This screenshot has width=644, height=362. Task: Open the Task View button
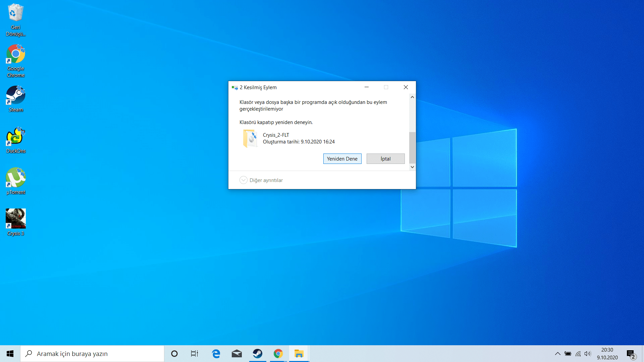point(195,354)
